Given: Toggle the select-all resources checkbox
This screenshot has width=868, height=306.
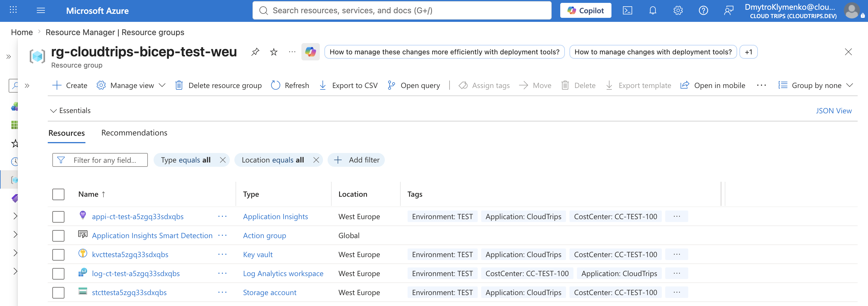Looking at the screenshot, I should (x=58, y=194).
